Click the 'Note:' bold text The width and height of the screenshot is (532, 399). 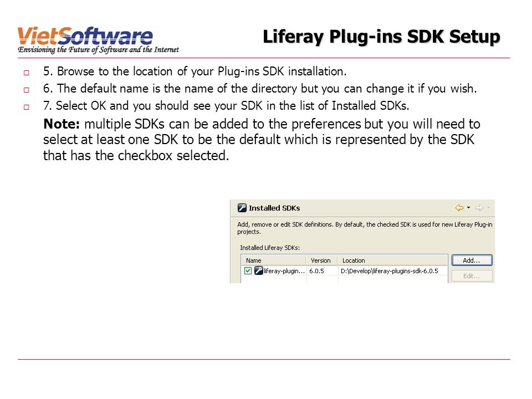[x=62, y=124]
